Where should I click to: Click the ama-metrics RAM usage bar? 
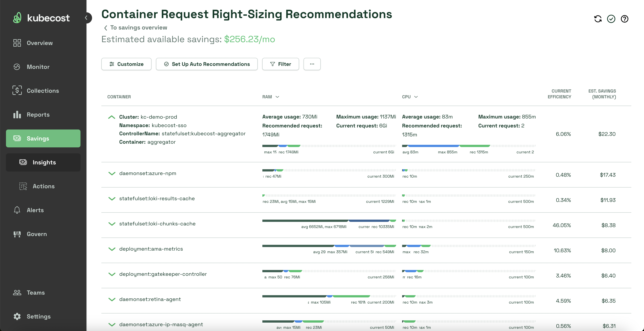[329, 246]
